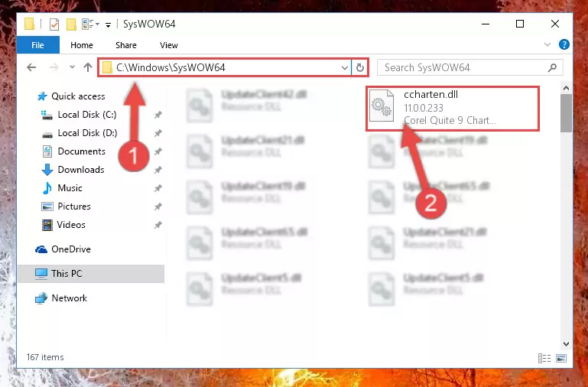Click the pin icon beside Local Disk (D:)
The image size is (588, 387).
pyautogui.click(x=158, y=133)
